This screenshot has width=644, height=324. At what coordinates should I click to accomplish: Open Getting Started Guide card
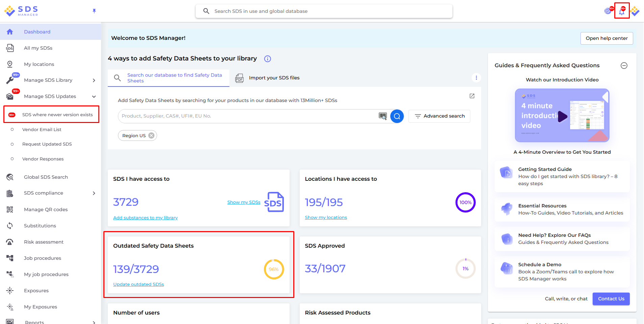click(x=562, y=176)
